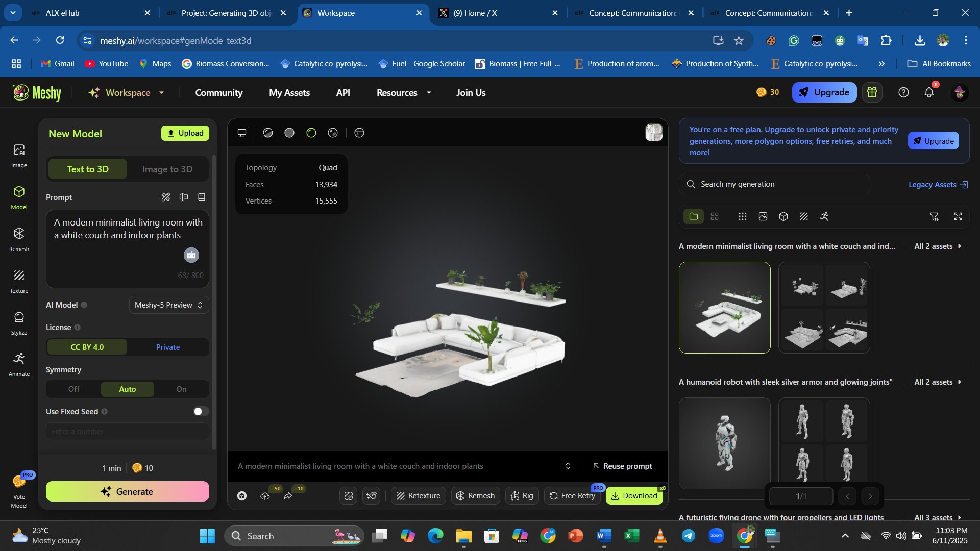Viewport: 980px width, 551px height.
Task: Select the Private license option
Action: click(x=167, y=347)
